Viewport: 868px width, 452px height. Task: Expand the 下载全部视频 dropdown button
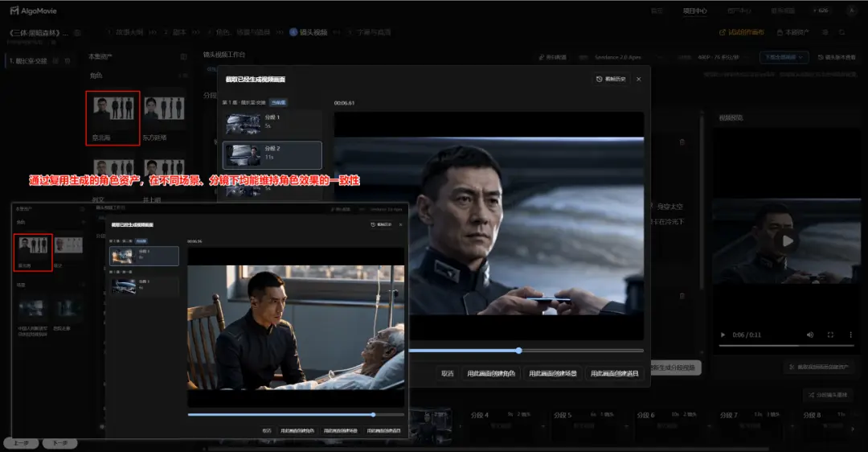pos(784,57)
